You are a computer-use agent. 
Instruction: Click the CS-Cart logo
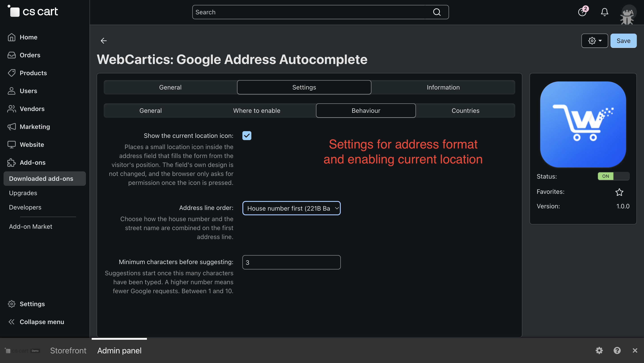(x=33, y=11)
